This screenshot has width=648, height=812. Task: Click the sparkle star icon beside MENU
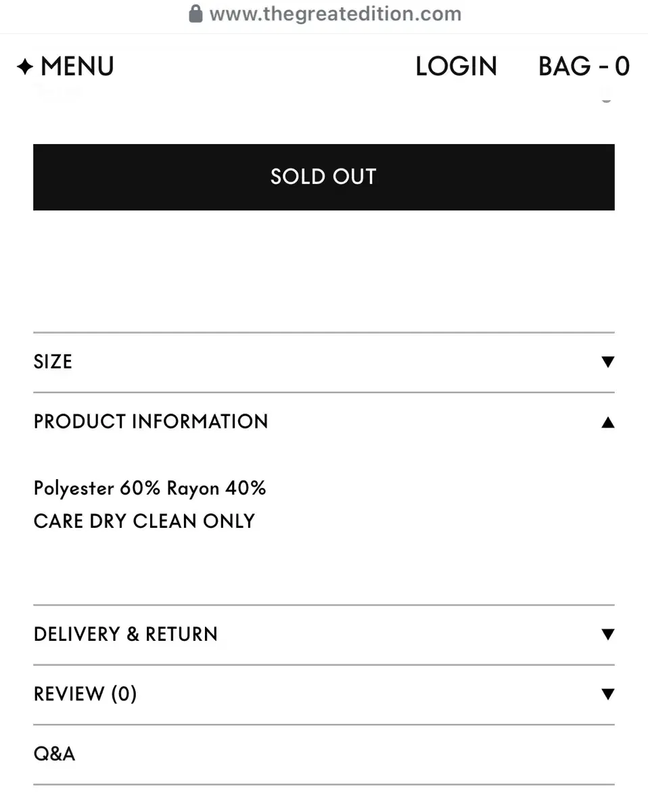(25, 67)
